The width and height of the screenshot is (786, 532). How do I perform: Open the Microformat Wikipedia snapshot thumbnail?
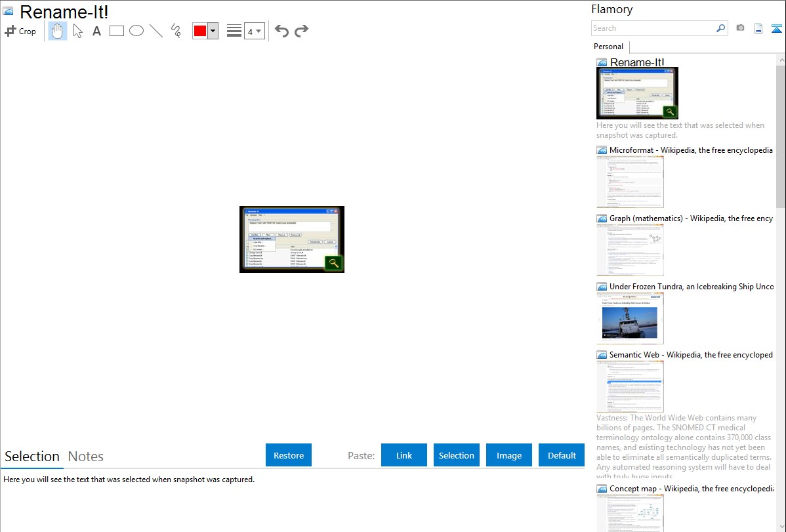point(630,182)
